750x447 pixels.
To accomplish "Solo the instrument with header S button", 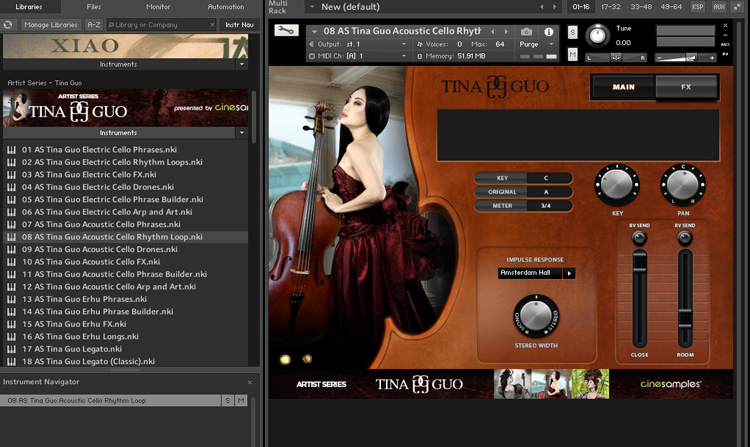I will (573, 33).
